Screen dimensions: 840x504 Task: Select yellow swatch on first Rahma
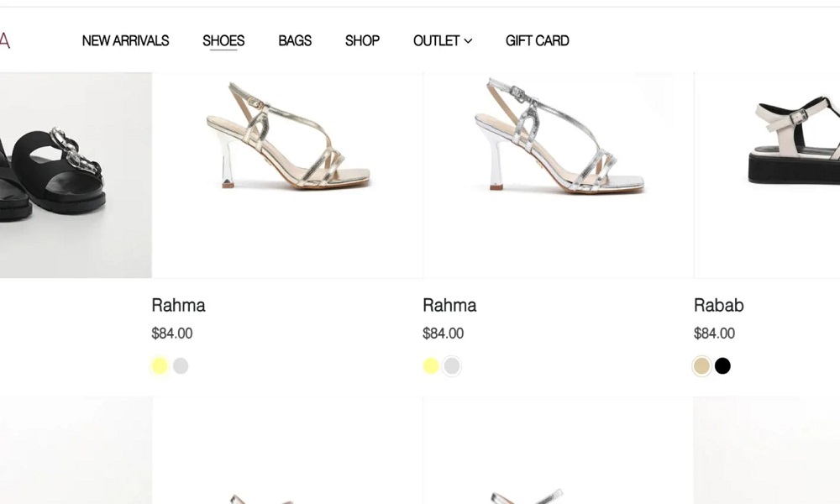pyautogui.click(x=160, y=366)
